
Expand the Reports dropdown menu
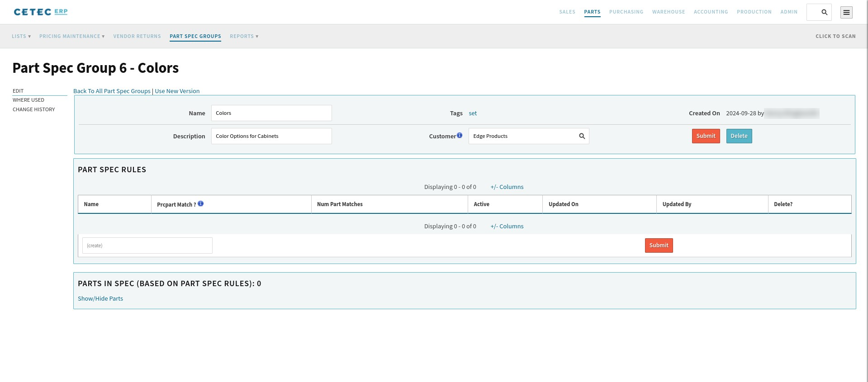pyautogui.click(x=244, y=36)
